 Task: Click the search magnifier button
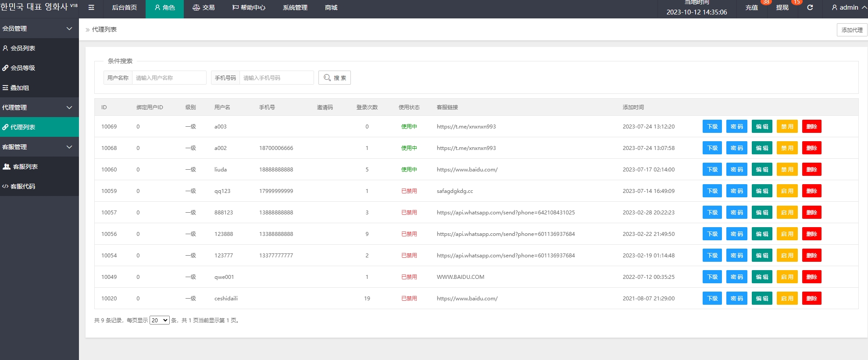(334, 78)
